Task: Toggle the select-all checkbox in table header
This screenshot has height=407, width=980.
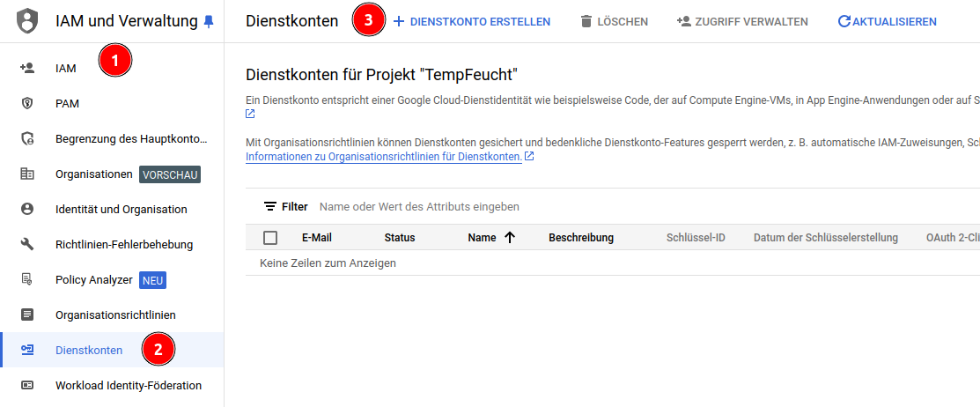Action: click(270, 238)
